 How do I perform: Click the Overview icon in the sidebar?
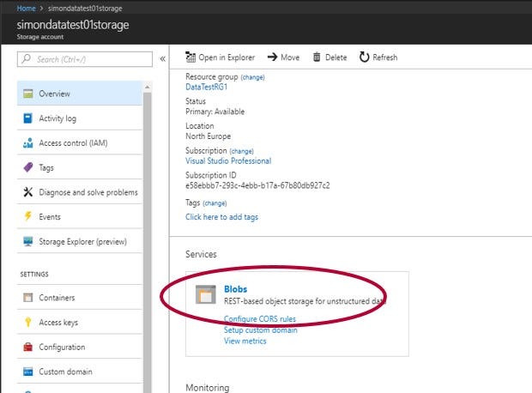tap(27, 94)
